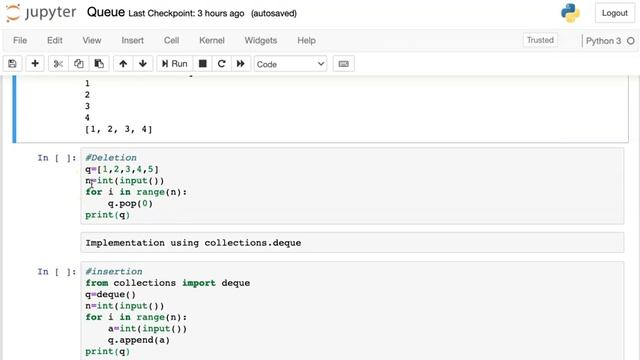Copy selected cells icon
Viewport: 640px width, 360px height.
(78, 64)
